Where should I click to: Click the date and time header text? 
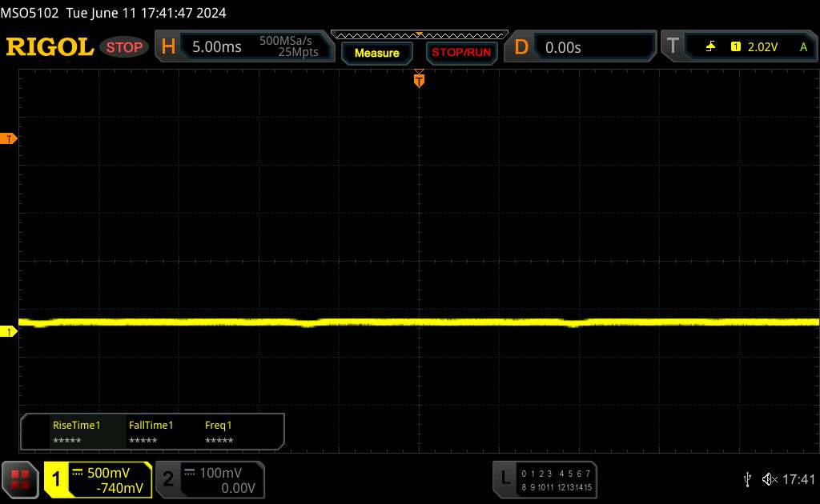(146, 13)
